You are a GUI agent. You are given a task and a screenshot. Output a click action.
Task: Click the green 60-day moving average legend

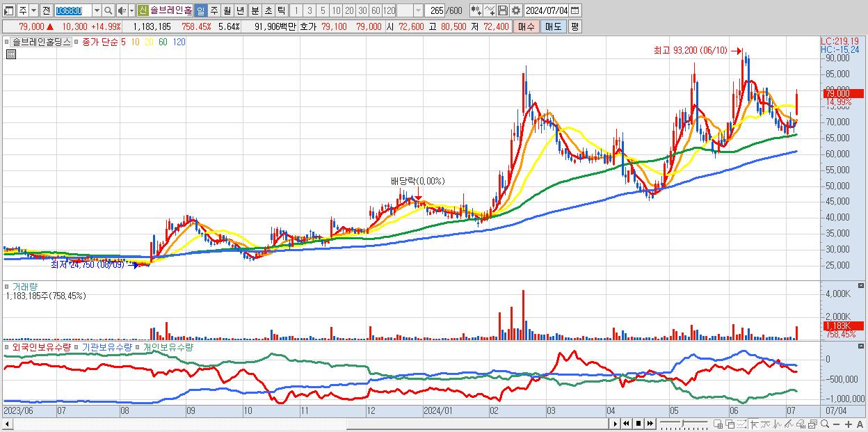[162, 42]
